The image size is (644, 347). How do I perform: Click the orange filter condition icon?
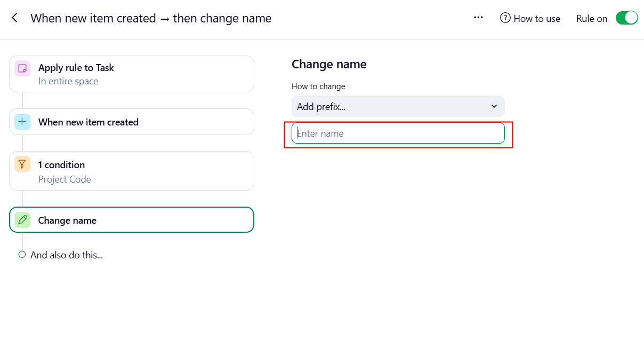[x=22, y=164]
